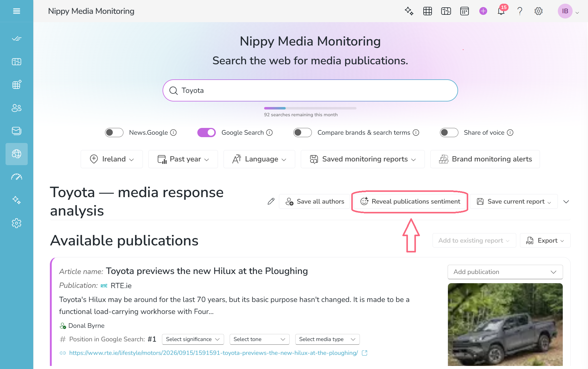Toggle the News.Google switch
588x369 pixels.
click(x=114, y=133)
